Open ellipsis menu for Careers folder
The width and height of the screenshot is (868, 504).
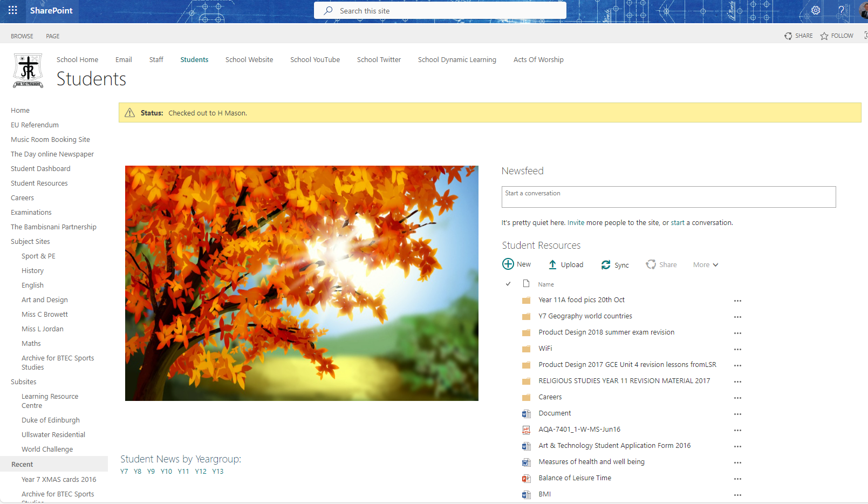coord(737,398)
